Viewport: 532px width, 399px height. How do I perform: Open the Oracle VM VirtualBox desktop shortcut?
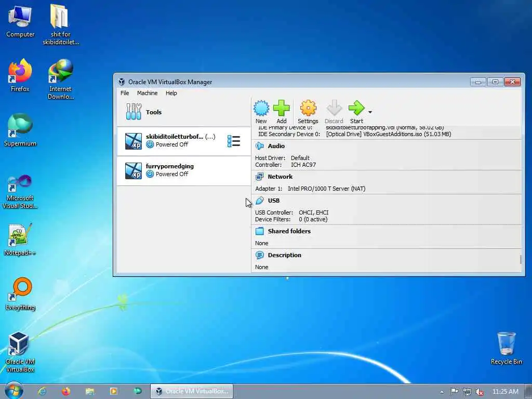point(20,353)
